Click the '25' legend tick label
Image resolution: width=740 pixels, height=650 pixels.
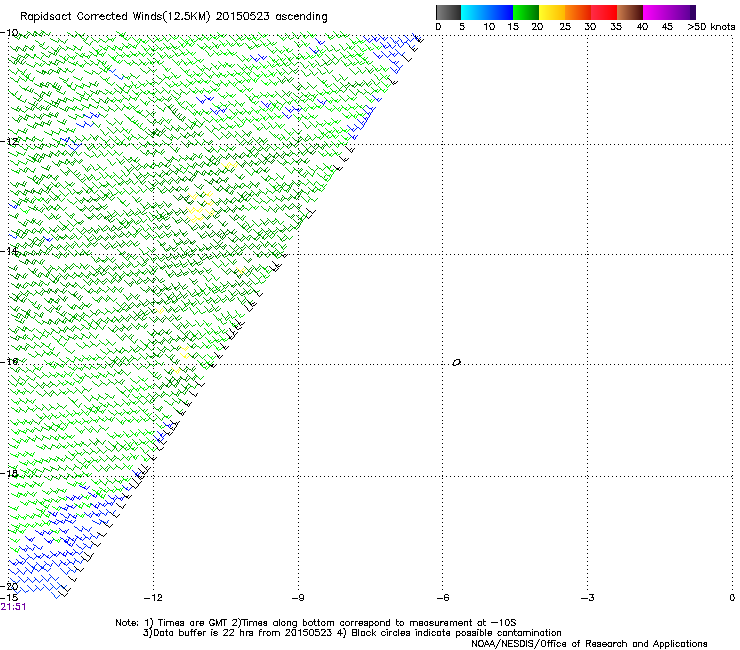click(565, 27)
